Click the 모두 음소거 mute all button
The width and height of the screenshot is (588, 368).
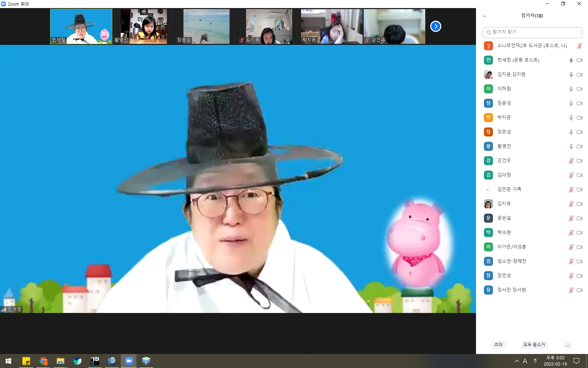point(534,345)
